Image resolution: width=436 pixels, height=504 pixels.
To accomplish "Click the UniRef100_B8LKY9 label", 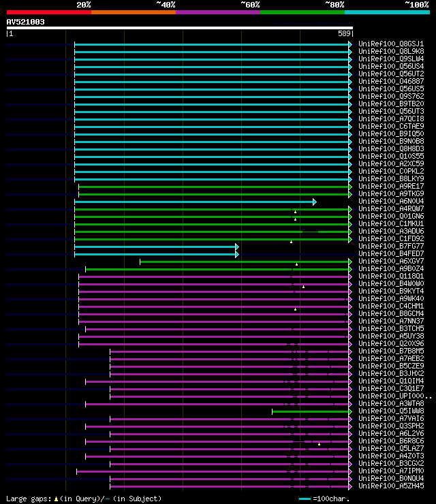I will click(x=391, y=178).
